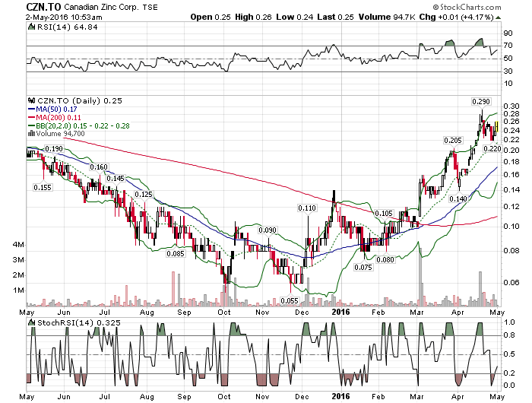The image size is (532, 403).
Task: Click the 0.075 price annotation
Action: [x=363, y=268]
